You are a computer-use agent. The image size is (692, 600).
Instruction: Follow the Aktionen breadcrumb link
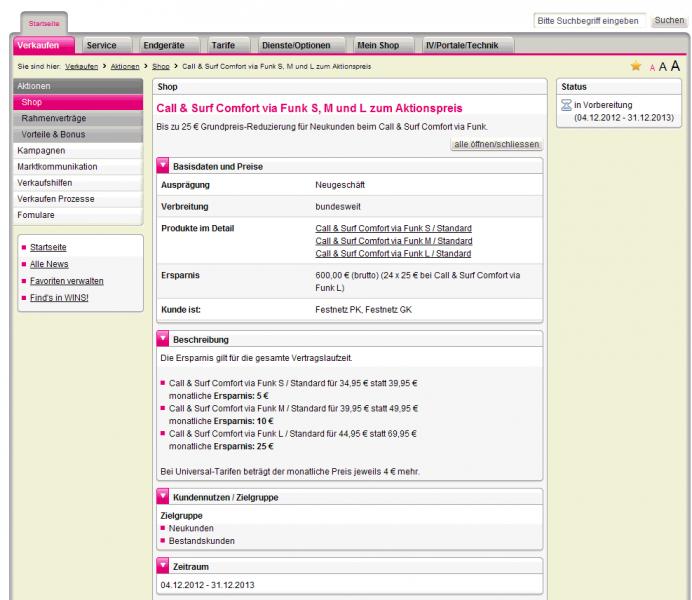125,67
